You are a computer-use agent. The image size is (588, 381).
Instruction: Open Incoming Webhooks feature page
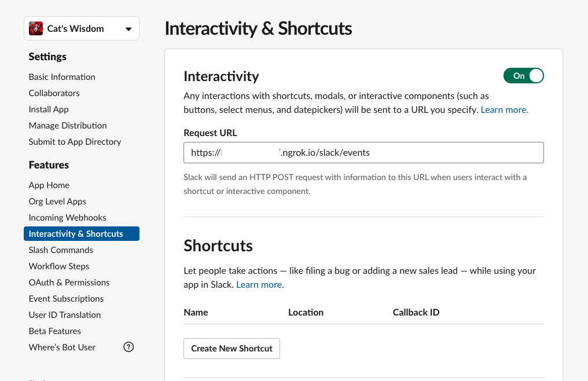click(x=68, y=218)
